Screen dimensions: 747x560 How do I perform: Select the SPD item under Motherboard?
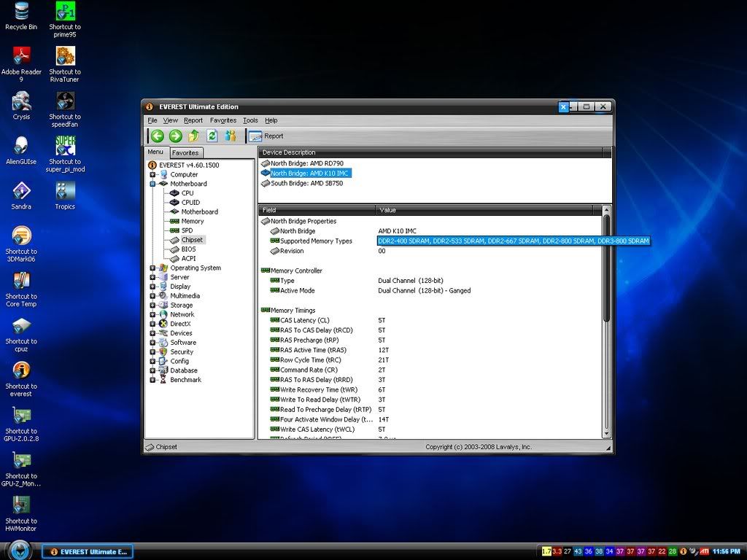tap(187, 230)
